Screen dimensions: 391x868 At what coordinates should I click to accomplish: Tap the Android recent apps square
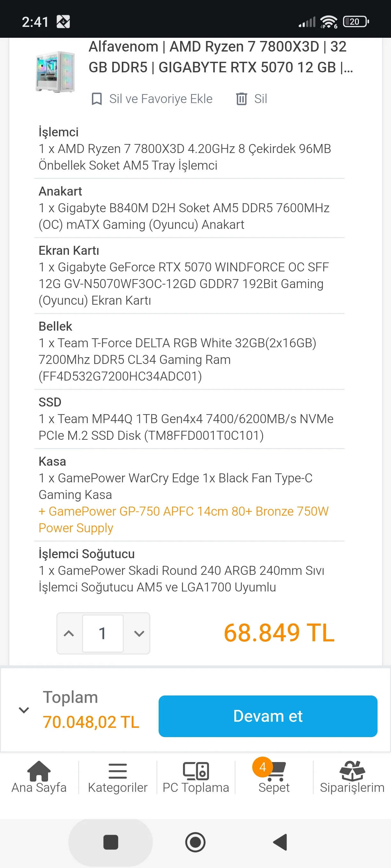(111, 842)
